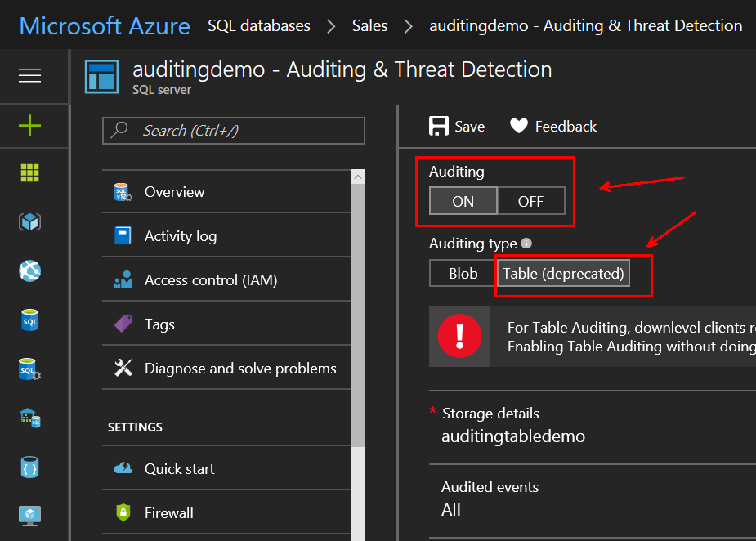Open All resources grid icon
The width and height of the screenshot is (756, 541).
coord(29,172)
